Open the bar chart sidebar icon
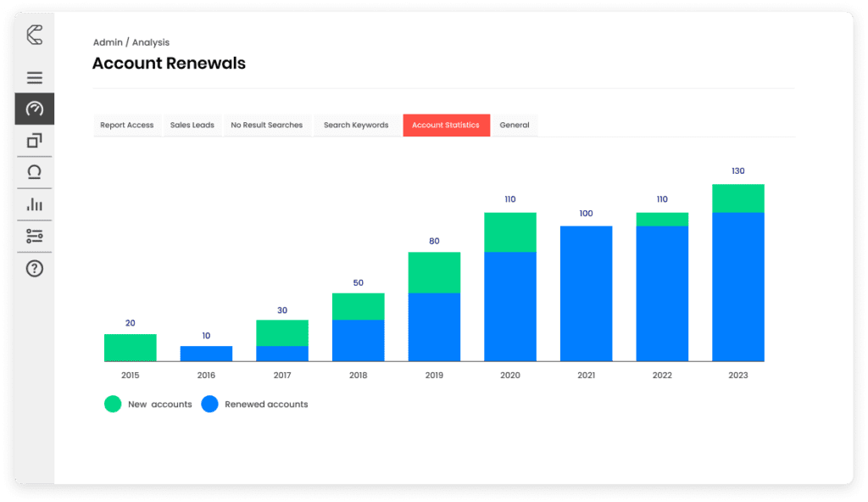This screenshot has height=502, width=868. click(x=35, y=204)
